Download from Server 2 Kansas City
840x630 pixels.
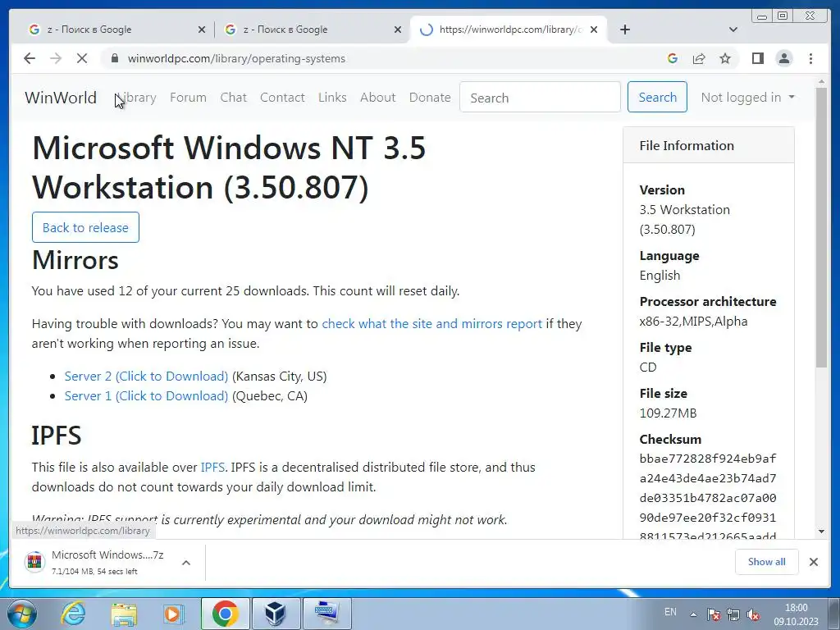click(x=146, y=376)
